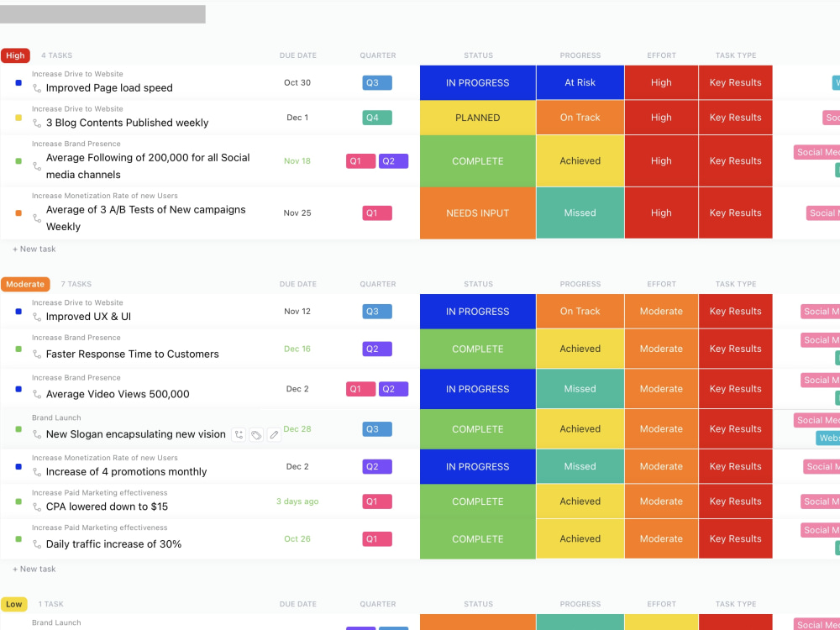840x630 pixels.
Task: Open Moderate effort cell for Improved UX & UI
Action: click(x=662, y=312)
